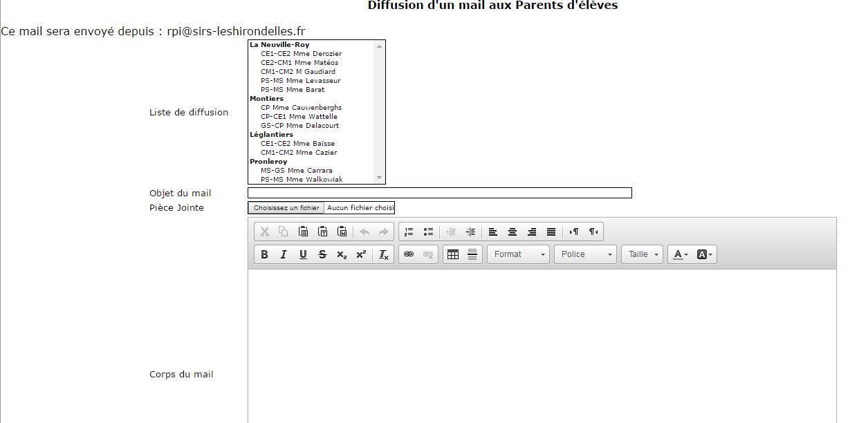Click the underline formatting icon

303,254
